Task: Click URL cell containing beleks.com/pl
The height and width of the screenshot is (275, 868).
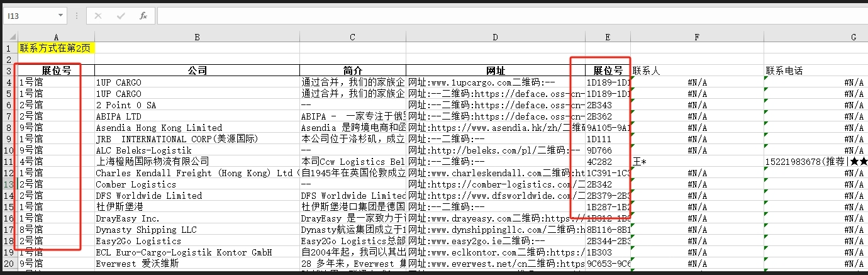Action: (496, 150)
